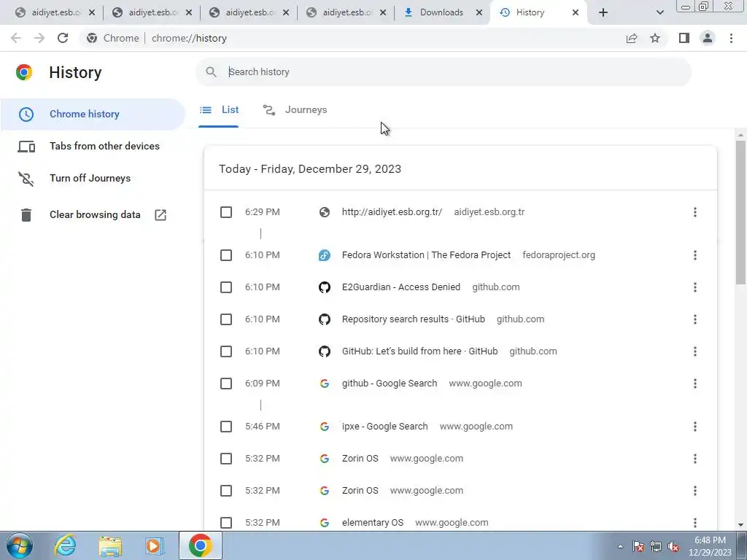Check the Fedora Workstation history entry
The height and width of the screenshot is (560, 747).
coord(226,255)
